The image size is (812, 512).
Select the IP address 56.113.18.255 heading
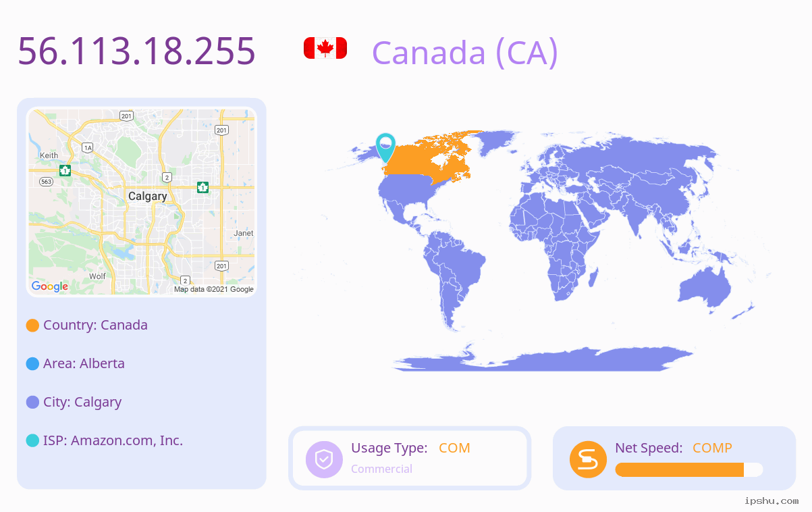136,51
